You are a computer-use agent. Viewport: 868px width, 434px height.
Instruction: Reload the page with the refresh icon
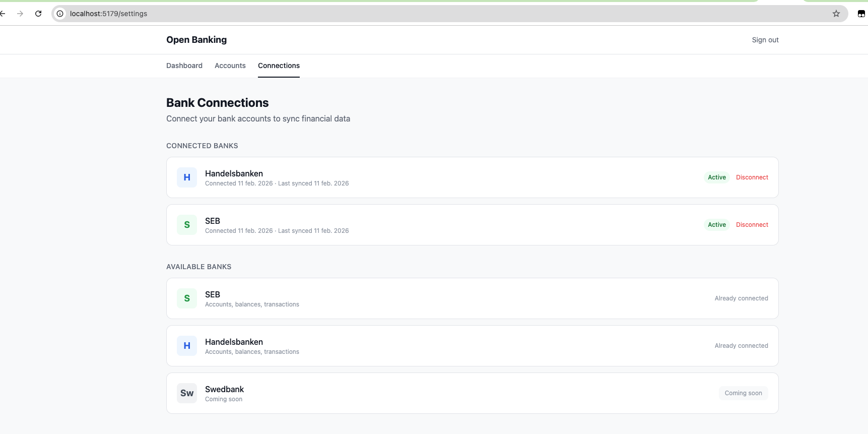[x=38, y=14]
